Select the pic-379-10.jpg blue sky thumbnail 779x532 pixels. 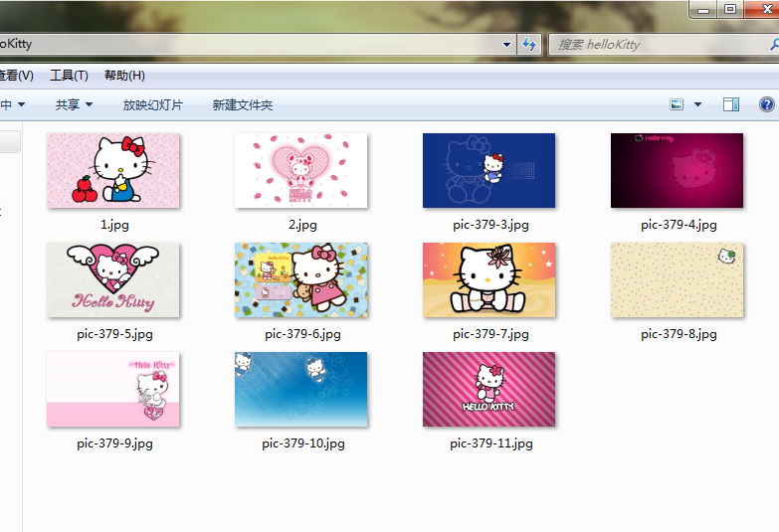(301, 390)
